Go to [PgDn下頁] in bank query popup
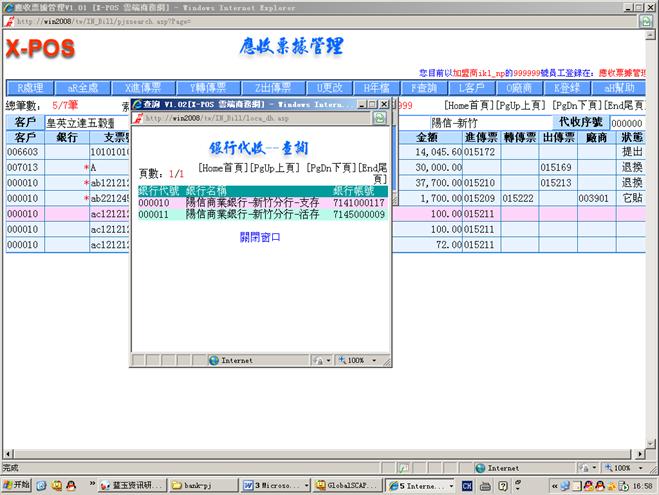This screenshot has width=659, height=495. pos(329,168)
